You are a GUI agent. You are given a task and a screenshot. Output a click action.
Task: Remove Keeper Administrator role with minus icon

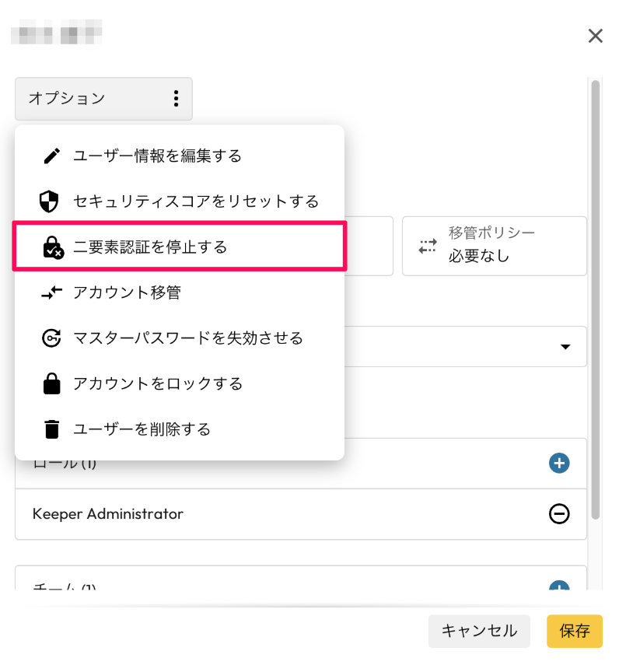pyautogui.click(x=559, y=514)
